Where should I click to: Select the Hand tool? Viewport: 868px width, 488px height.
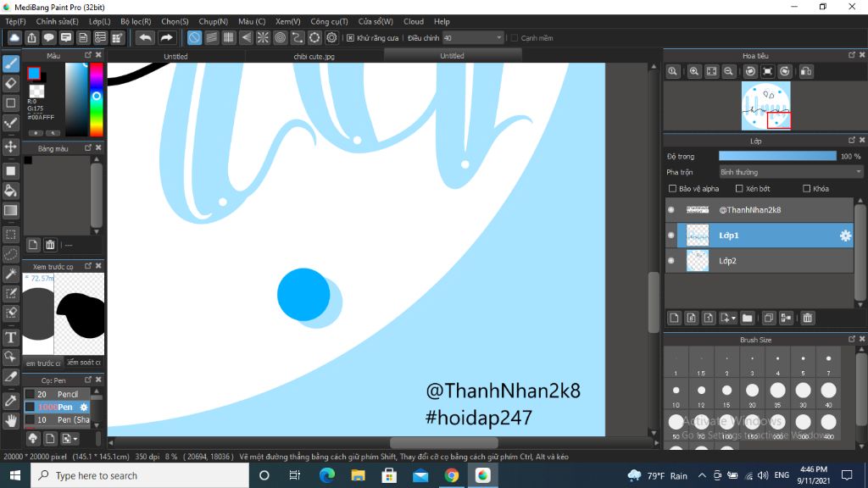pyautogui.click(x=10, y=420)
